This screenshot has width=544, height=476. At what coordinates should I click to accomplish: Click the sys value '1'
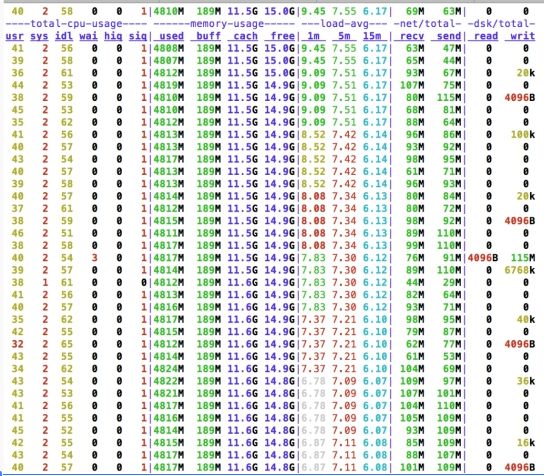(45, 282)
